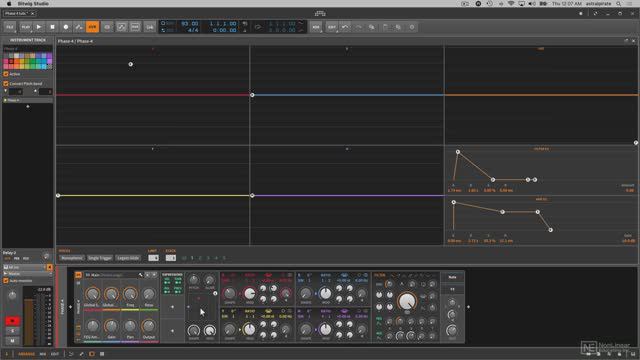This screenshot has width=640, height=360.
Task: Open the Limit voices dropdown
Action: click(x=153, y=258)
